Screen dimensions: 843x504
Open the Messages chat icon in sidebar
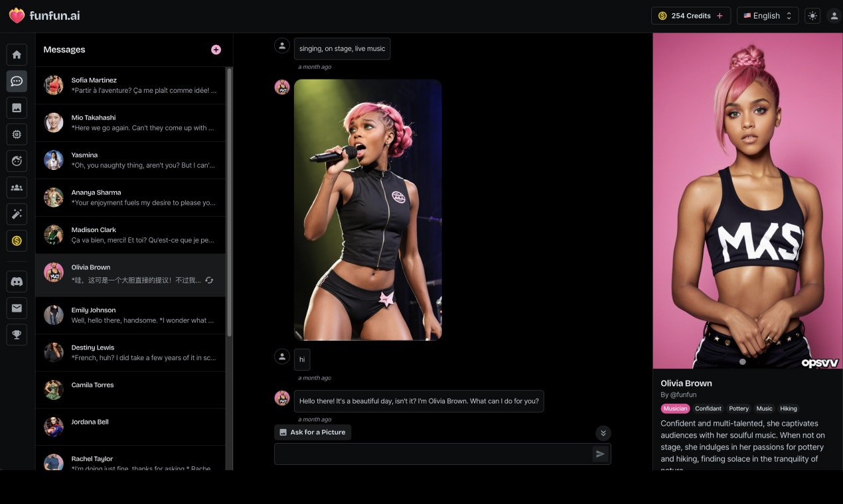(x=17, y=81)
